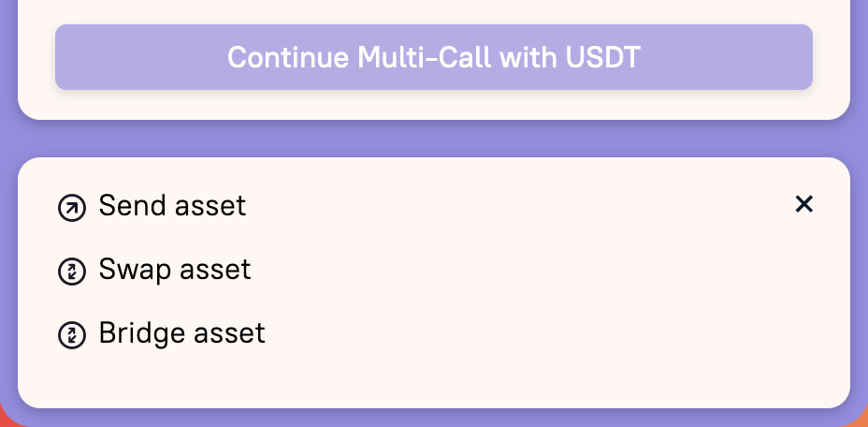This screenshot has height=427, width=868.
Task: Click the Bridge asset circular icon
Action: (x=72, y=335)
